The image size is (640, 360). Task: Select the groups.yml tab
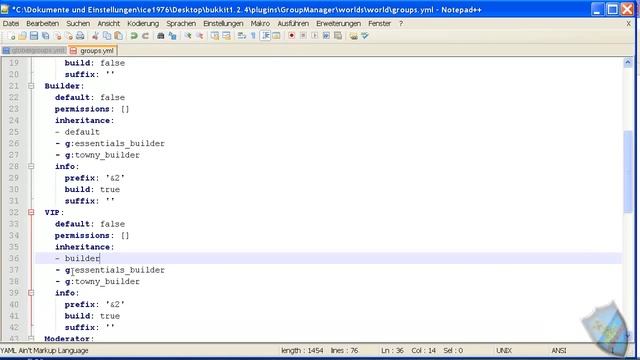pos(93,51)
